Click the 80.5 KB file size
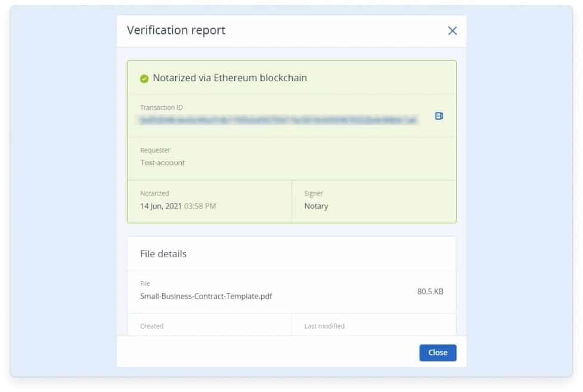Image resolution: width=583 pixels, height=392 pixels. tap(430, 292)
